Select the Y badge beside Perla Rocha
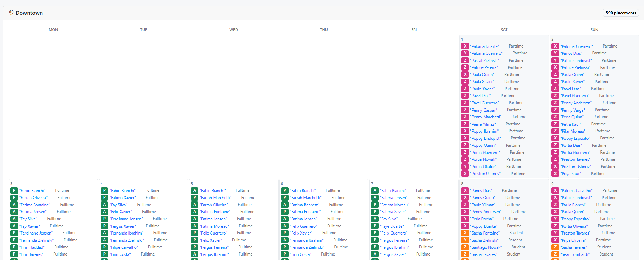This screenshot has height=260, width=644. point(465,219)
